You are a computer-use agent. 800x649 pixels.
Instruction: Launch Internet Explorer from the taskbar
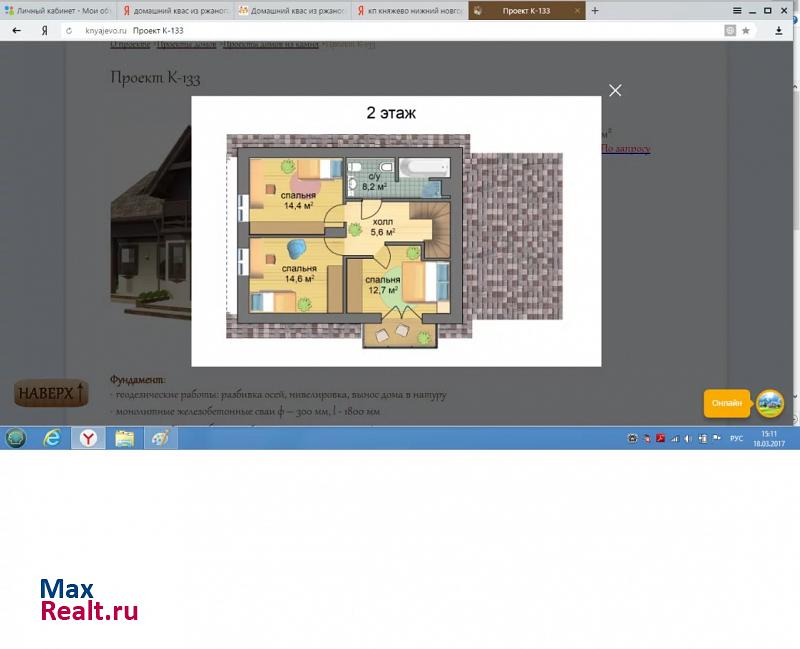coord(52,438)
